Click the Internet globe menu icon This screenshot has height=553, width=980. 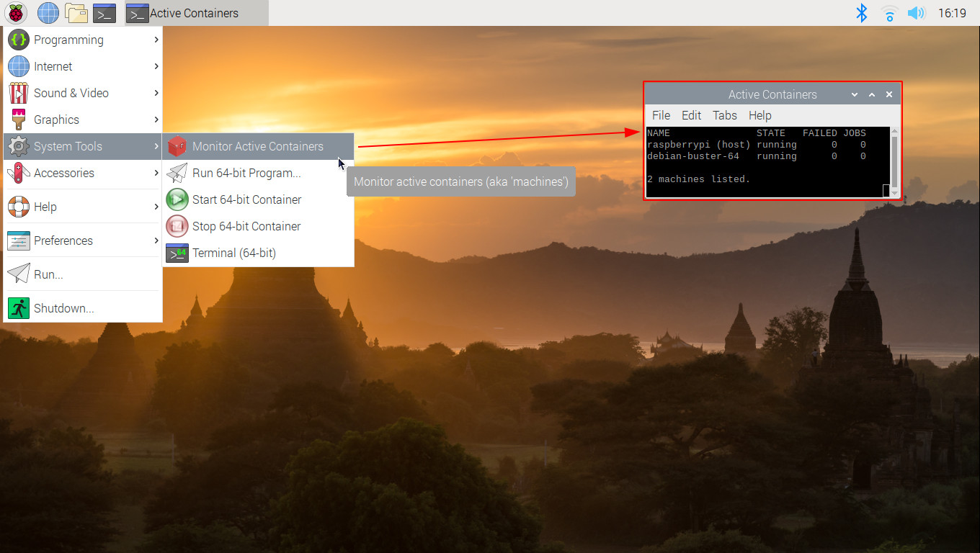[19, 66]
